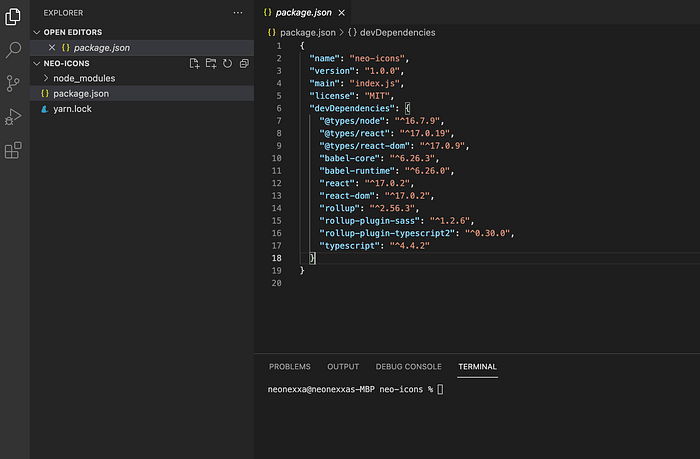Image resolution: width=700 pixels, height=459 pixels.
Task: Click the "@types/react-dom" dependency key
Action: tap(364, 146)
